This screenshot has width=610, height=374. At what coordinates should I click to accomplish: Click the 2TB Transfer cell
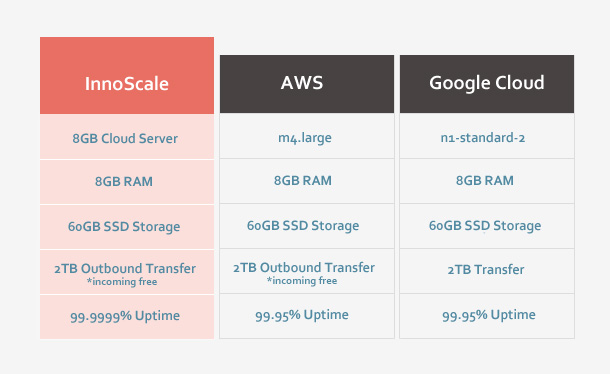coord(487,271)
